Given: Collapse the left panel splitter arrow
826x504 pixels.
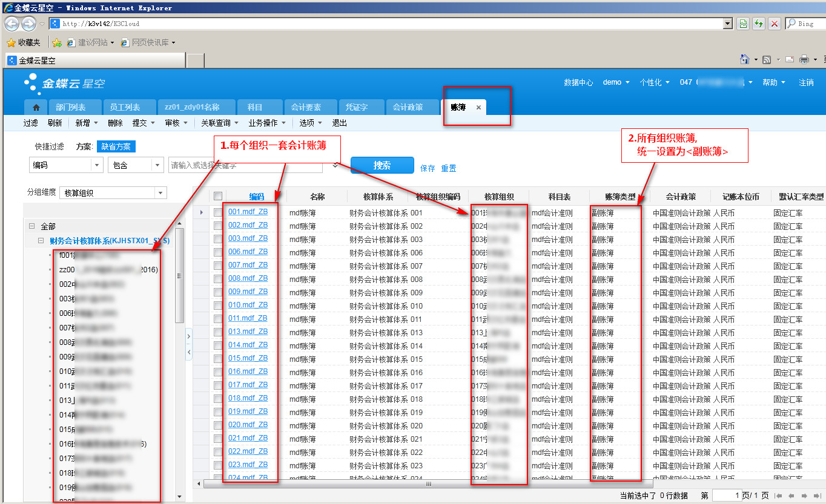Looking at the screenshot, I should point(189,352).
